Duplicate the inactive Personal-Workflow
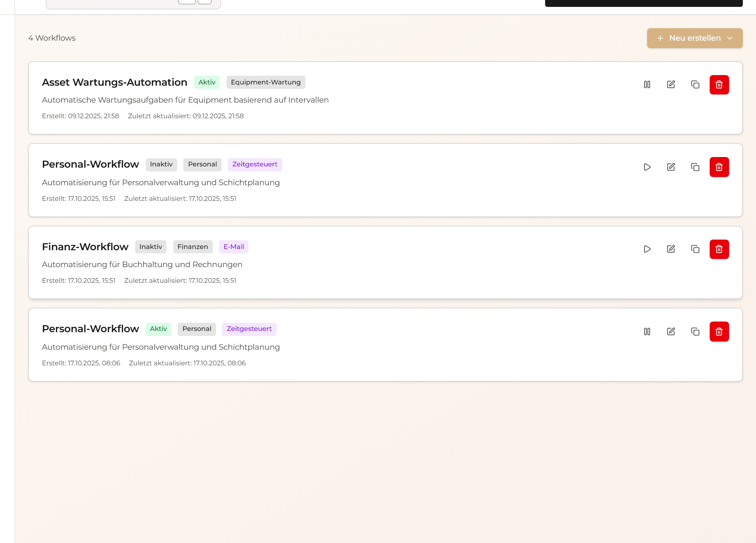The image size is (756, 543). [695, 167]
